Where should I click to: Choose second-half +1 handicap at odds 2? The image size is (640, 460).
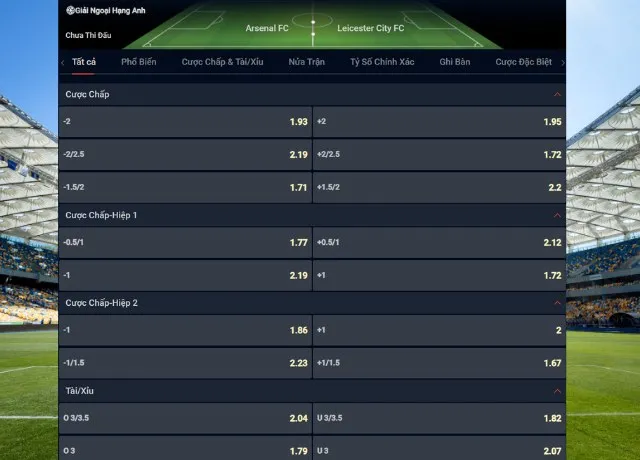pyautogui.click(x=439, y=330)
